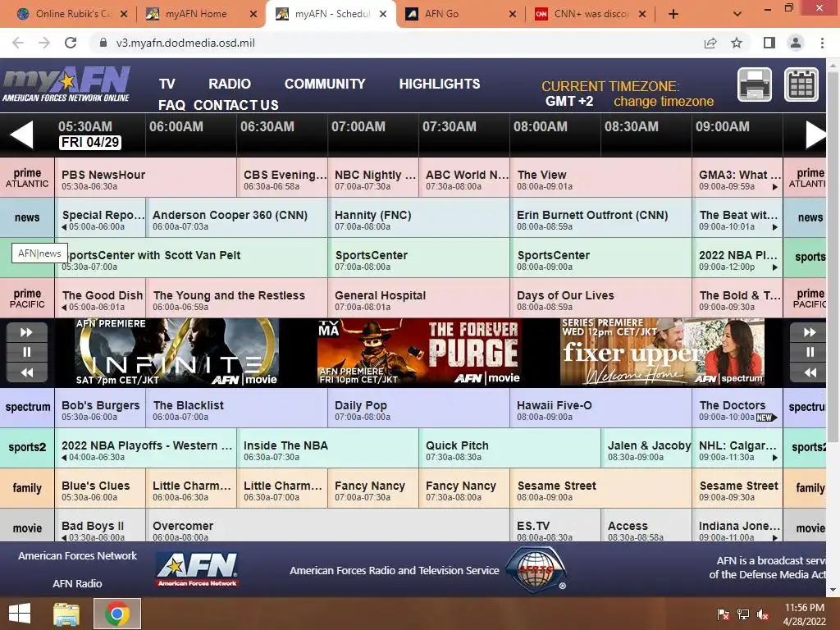Bookmark this page with star icon
This screenshot has width=840, height=630.
pos(737,43)
